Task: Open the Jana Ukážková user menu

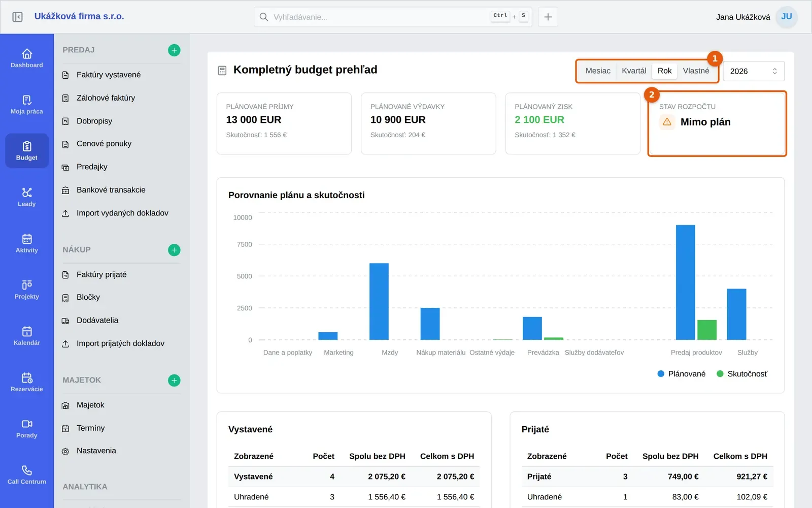Action: point(756,17)
